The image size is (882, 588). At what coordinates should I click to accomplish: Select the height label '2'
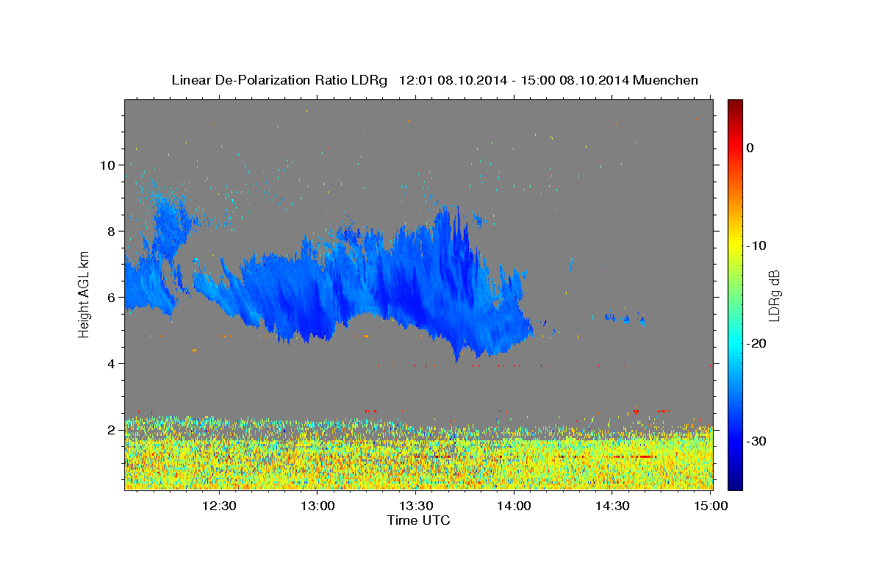111,429
